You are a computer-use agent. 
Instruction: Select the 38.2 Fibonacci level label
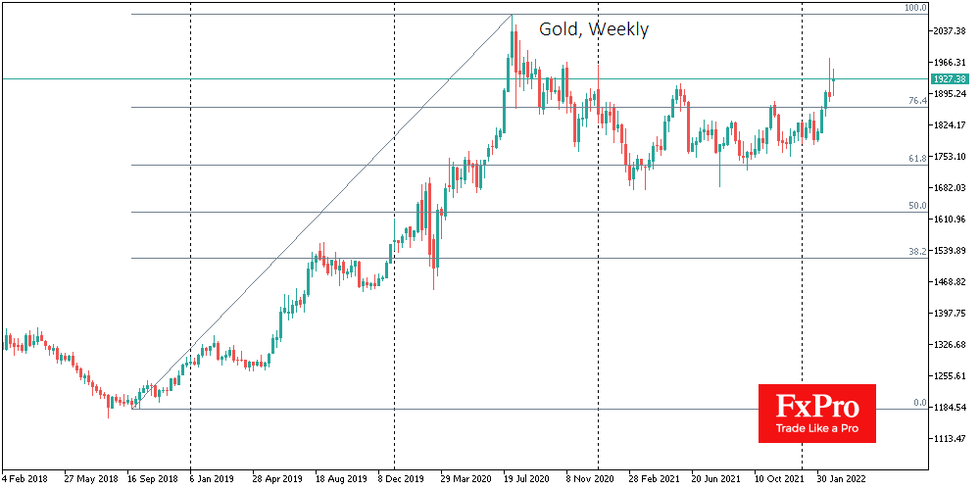point(917,252)
